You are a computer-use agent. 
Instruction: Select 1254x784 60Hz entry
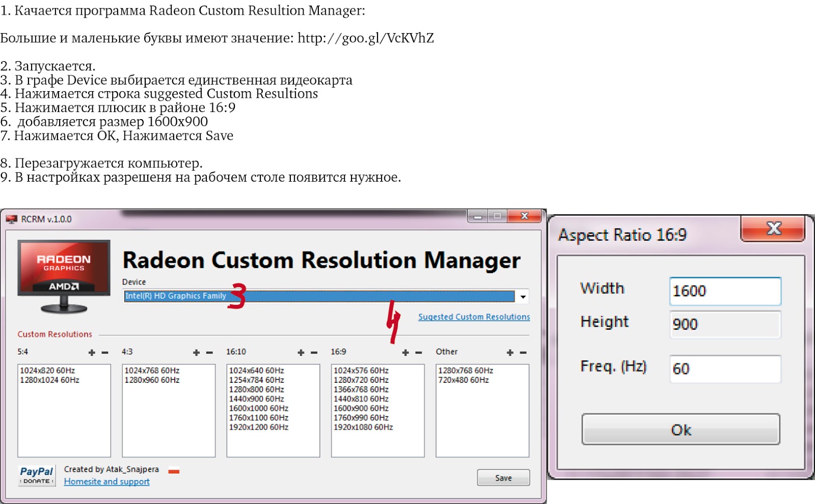(256, 380)
